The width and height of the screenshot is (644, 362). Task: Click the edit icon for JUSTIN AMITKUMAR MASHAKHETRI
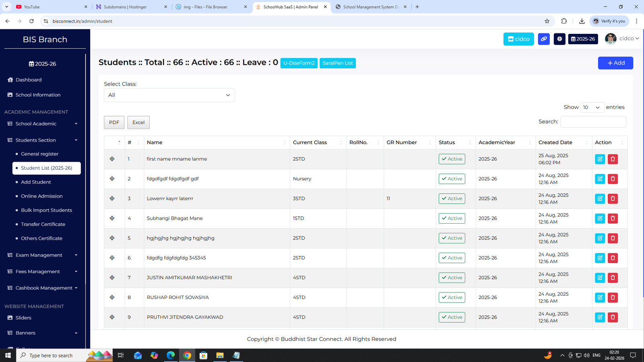point(600,278)
